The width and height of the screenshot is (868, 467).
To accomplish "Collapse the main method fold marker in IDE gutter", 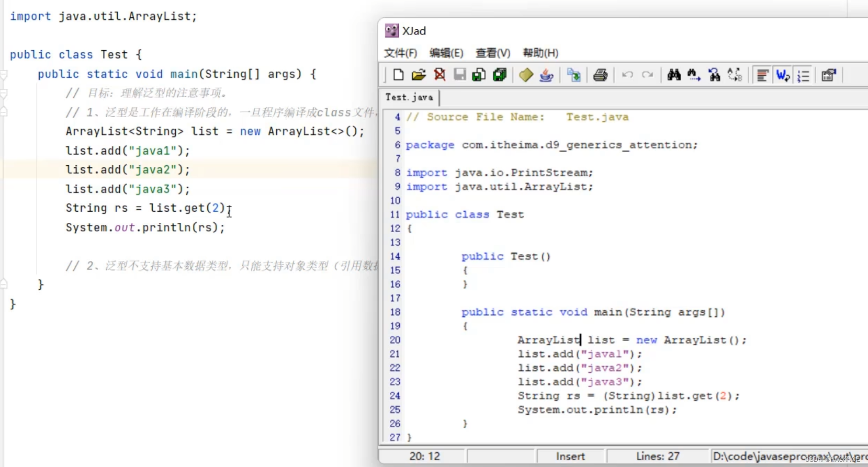I will coord(4,75).
